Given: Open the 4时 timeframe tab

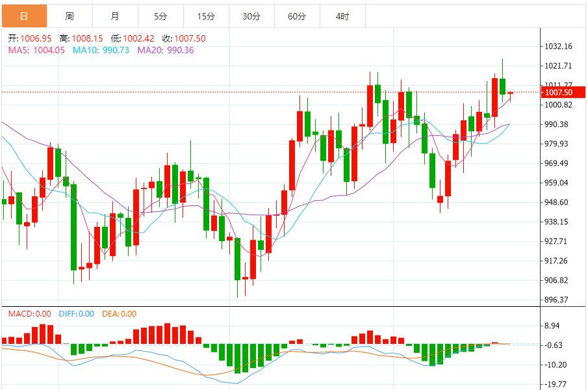Looking at the screenshot, I should coord(342,16).
